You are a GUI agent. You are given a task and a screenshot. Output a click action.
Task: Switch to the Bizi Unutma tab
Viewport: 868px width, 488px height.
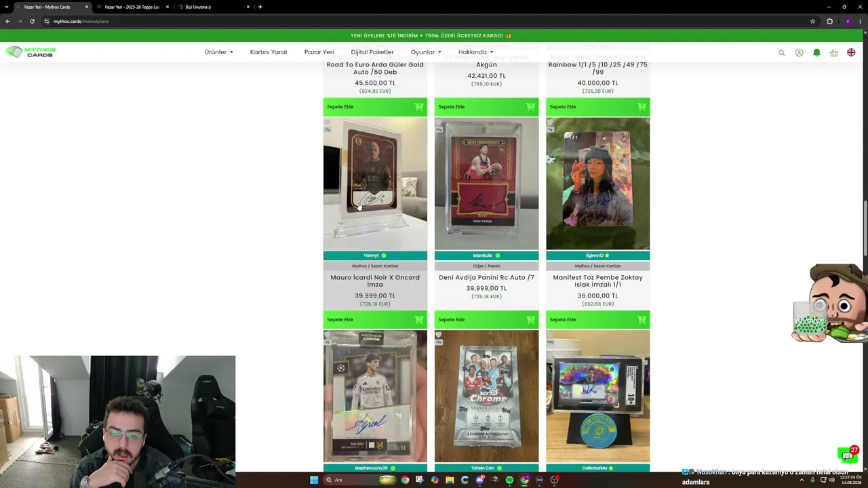(x=212, y=7)
